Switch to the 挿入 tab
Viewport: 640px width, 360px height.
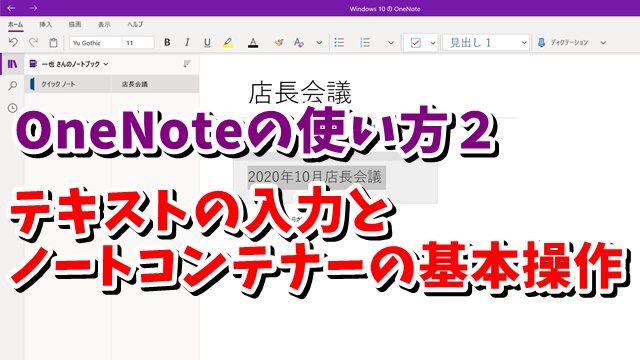pos(45,24)
